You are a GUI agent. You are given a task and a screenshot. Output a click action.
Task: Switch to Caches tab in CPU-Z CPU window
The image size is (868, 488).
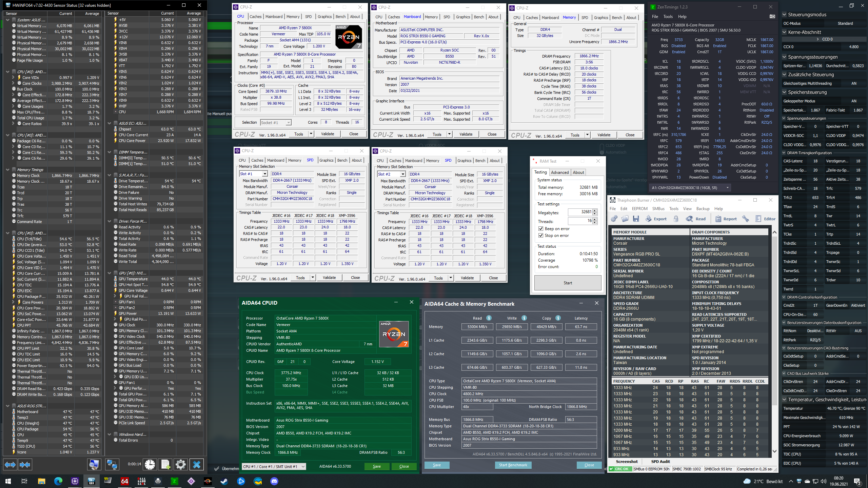(255, 17)
